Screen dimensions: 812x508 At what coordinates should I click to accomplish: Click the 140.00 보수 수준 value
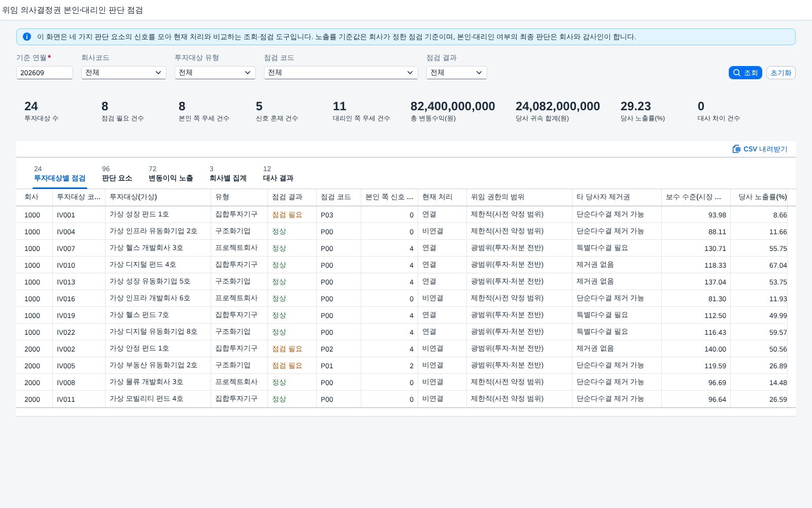(x=715, y=349)
